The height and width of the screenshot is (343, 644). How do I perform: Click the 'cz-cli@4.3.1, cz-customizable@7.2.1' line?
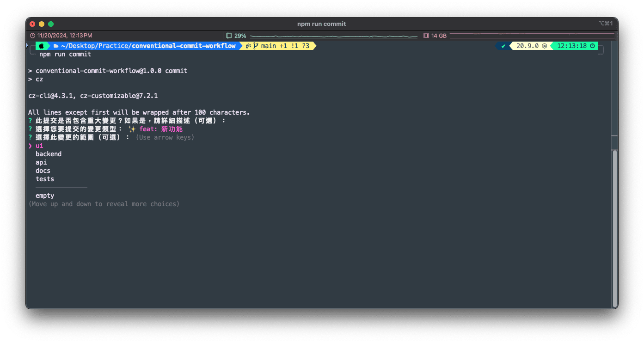pyautogui.click(x=93, y=96)
